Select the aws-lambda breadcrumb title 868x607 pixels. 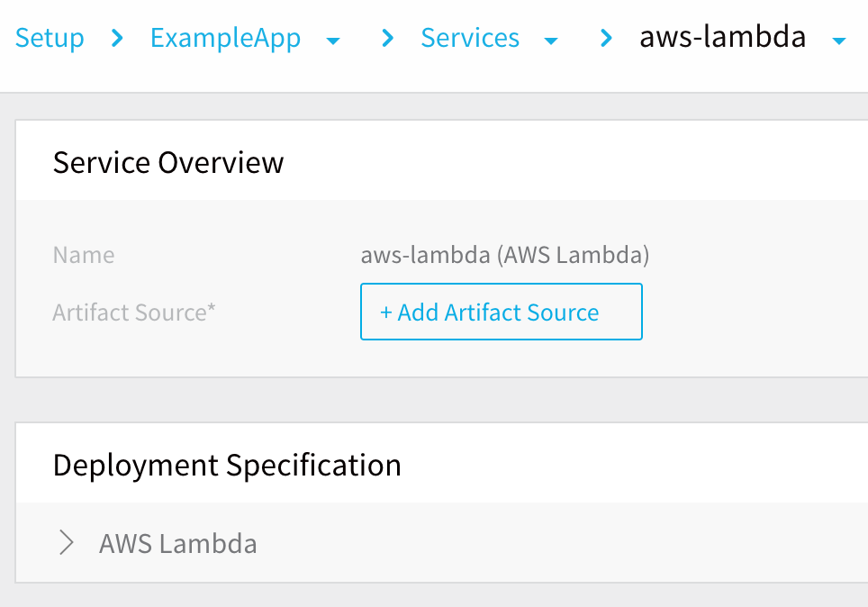pyautogui.click(x=722, y=37)
